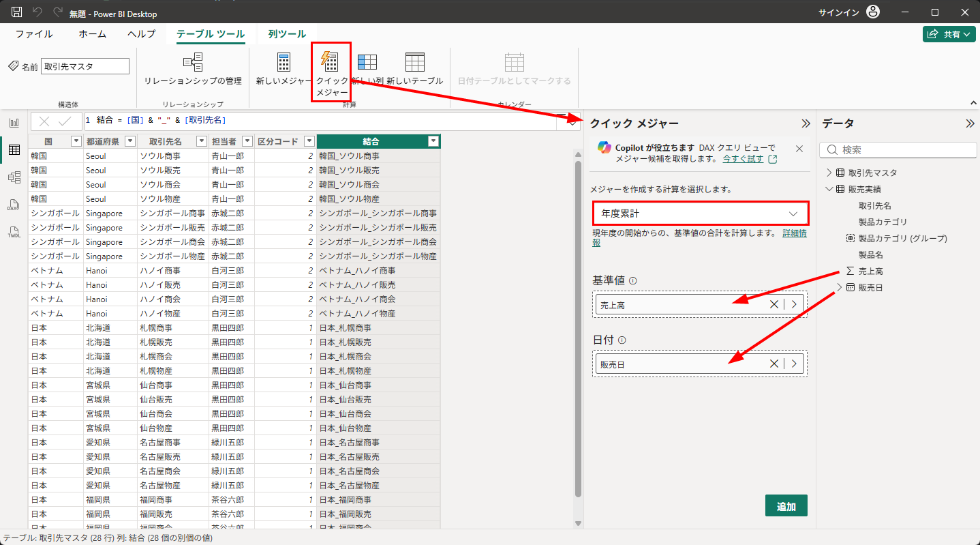The image size is (980, 545).
Task: Create a 新しいテーブル
Action: (415, 69)
